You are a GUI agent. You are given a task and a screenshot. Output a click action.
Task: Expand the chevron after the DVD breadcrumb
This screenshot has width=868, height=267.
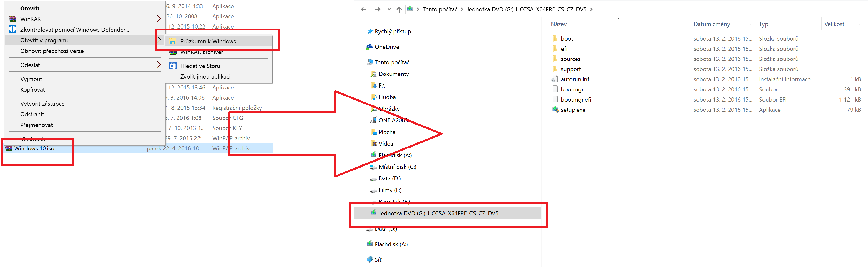[591, 9]
